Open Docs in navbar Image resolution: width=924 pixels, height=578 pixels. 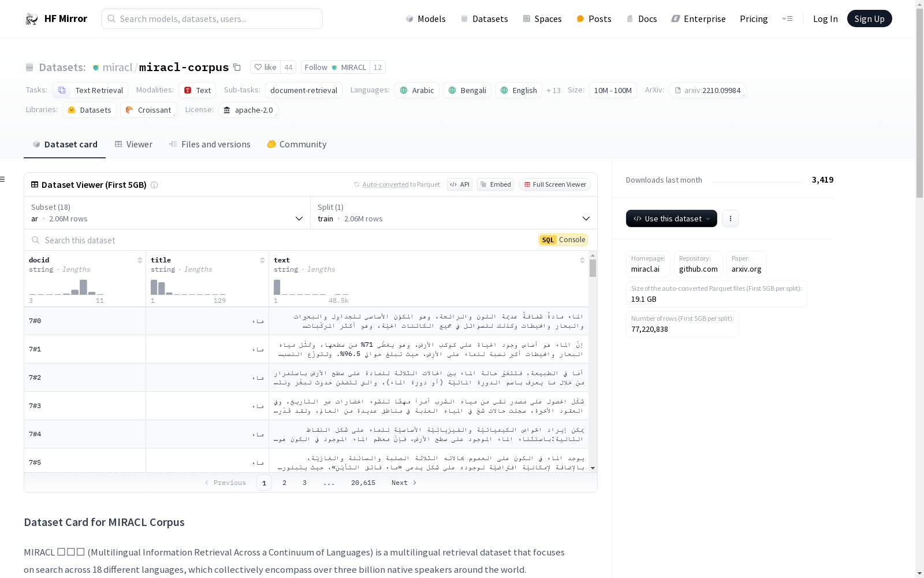(x=642, y=18)
